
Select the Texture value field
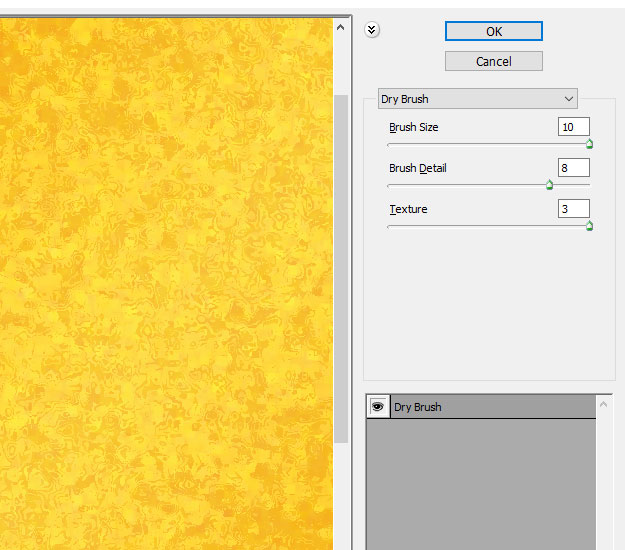click(574, 209)
